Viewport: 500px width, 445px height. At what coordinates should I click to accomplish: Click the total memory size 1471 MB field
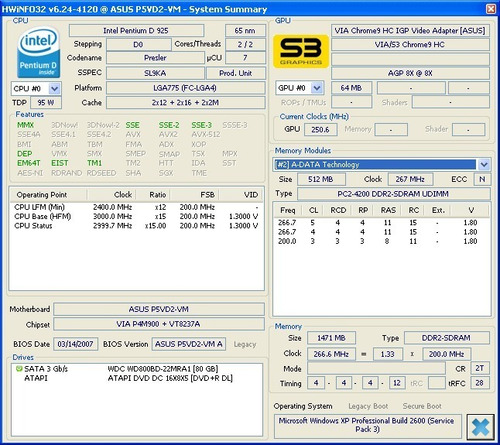331,338
